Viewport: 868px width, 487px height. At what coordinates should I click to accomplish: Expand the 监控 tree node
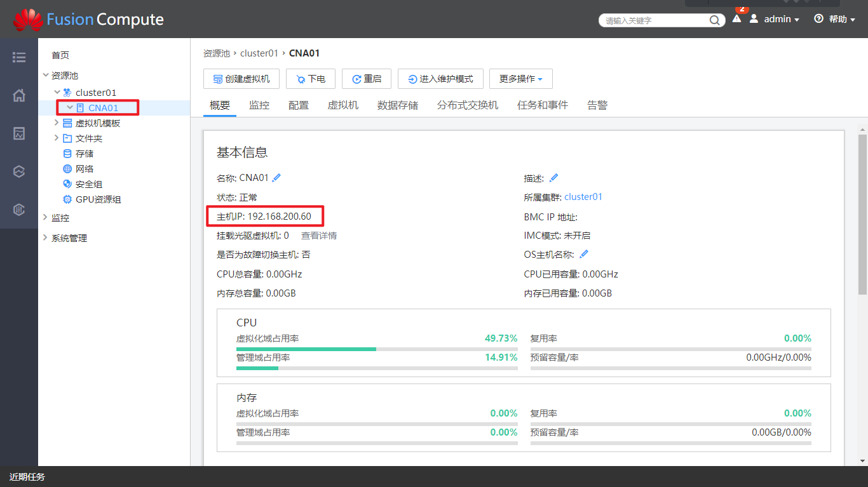[45, 218]
